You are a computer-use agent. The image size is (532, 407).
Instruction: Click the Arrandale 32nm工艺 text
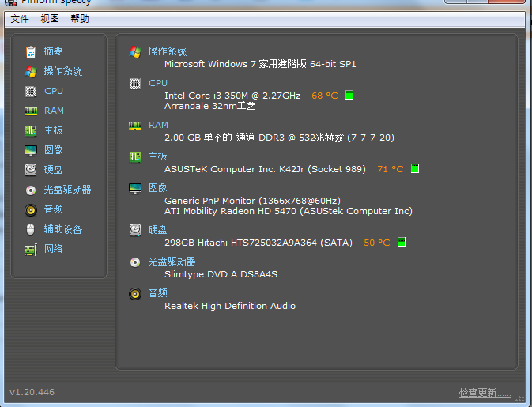(210, 106)
